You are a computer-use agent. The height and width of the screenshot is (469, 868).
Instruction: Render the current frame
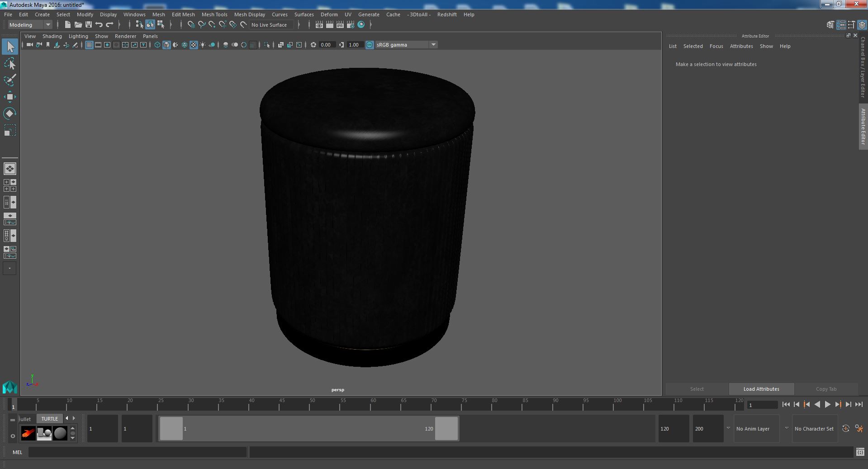pos(330,25)
